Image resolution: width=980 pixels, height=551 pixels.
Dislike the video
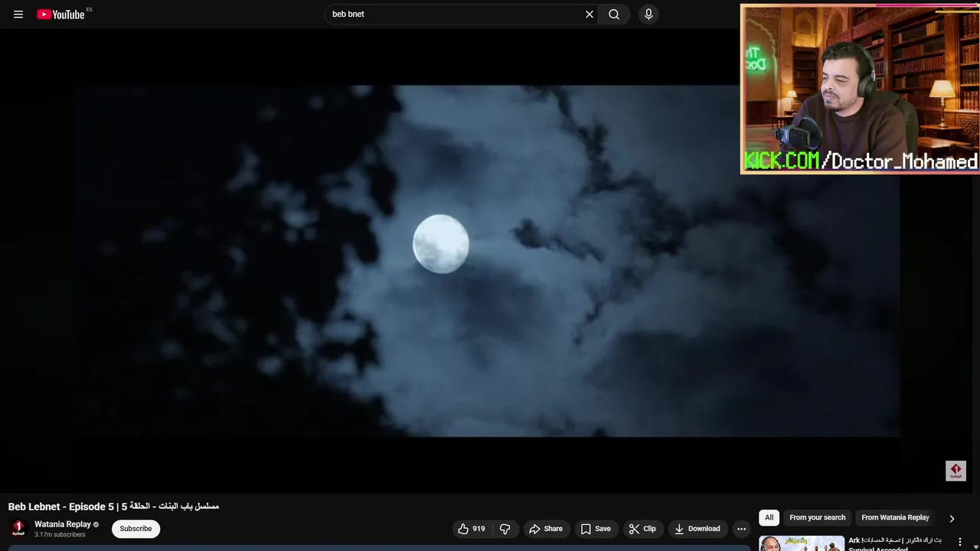click(x=505, y=529)
